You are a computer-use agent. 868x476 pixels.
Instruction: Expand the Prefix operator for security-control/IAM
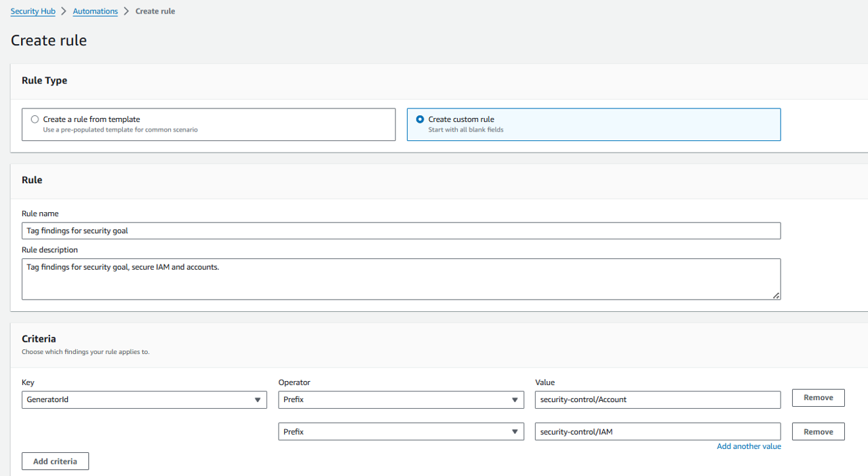[401, 432]
